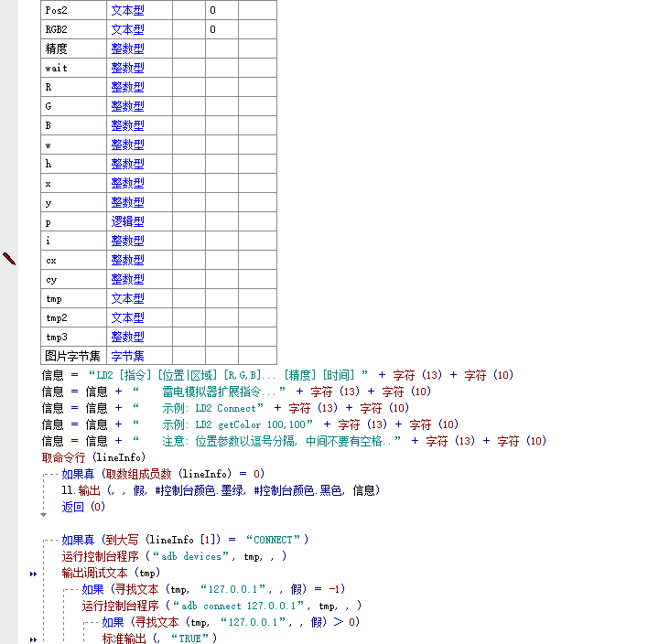The image size is (648, 644).
Task: Click the 文本型 type cell in RGB2 row
Action: click(139, 29)
